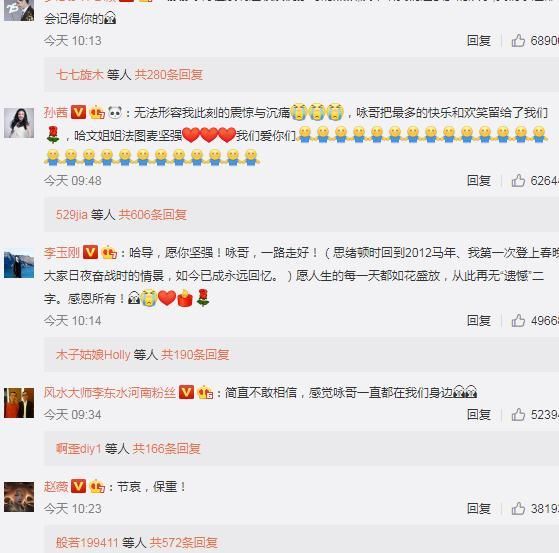The height and width of the screenshot is (553, 559).
Task: Expand the 共606条回复 replies
Action: [153, 215]
